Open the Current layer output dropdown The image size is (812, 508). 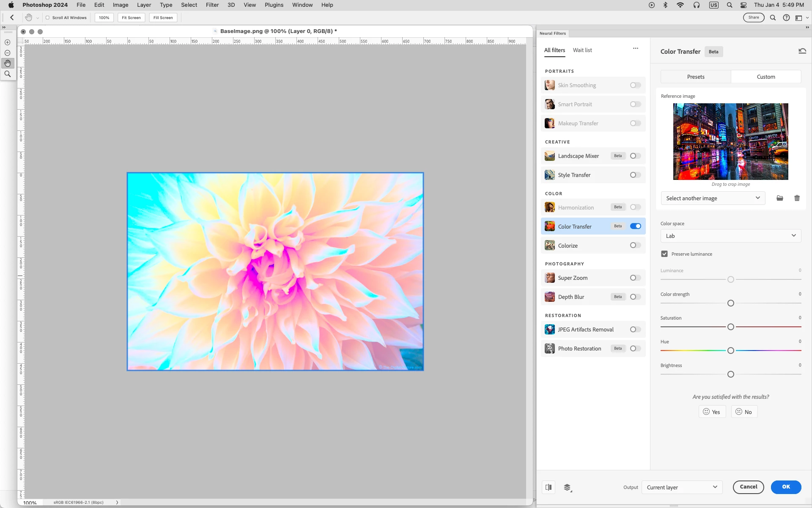point(682,487)
